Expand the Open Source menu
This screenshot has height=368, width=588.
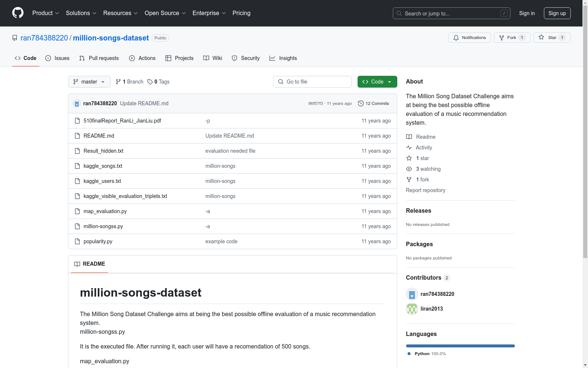[165, 13]
